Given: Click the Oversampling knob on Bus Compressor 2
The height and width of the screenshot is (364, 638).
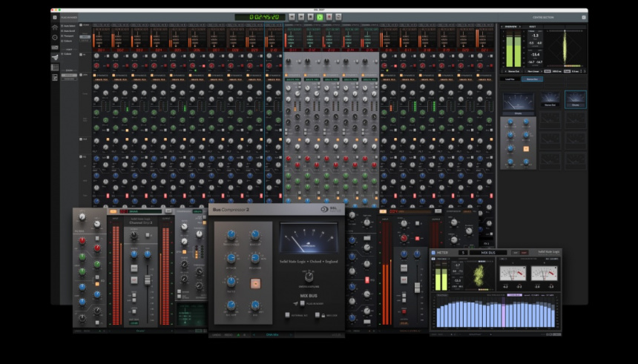Looking at the screenshot, I should pyautogui.click(x=309, y=277).
